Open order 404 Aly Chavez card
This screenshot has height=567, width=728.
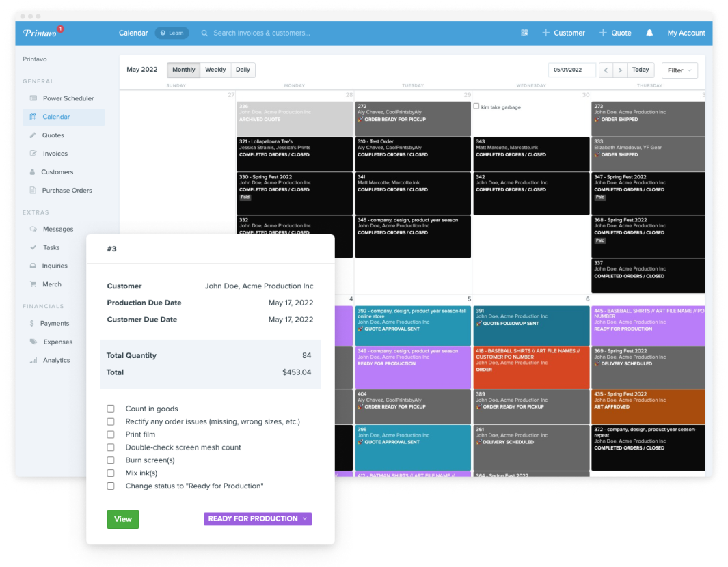tap(413, 406)
